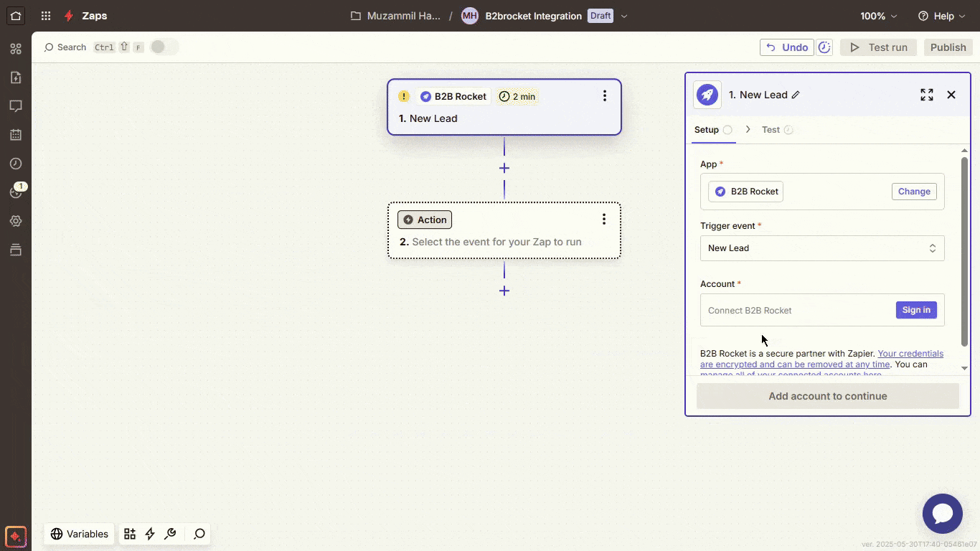980x551 pixels.
Task: Click the side panel vertical scrollbar
Action: (x=964, y=251)
